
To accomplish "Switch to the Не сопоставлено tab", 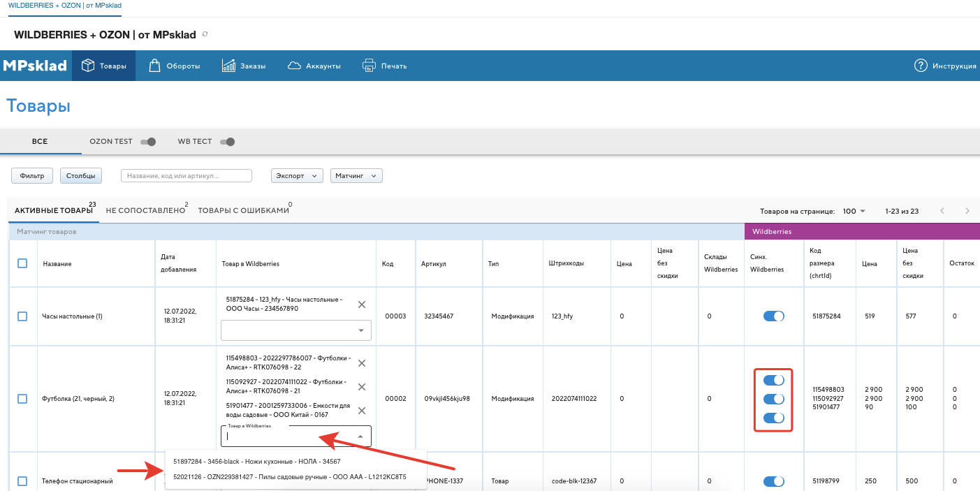I will 145,210.
